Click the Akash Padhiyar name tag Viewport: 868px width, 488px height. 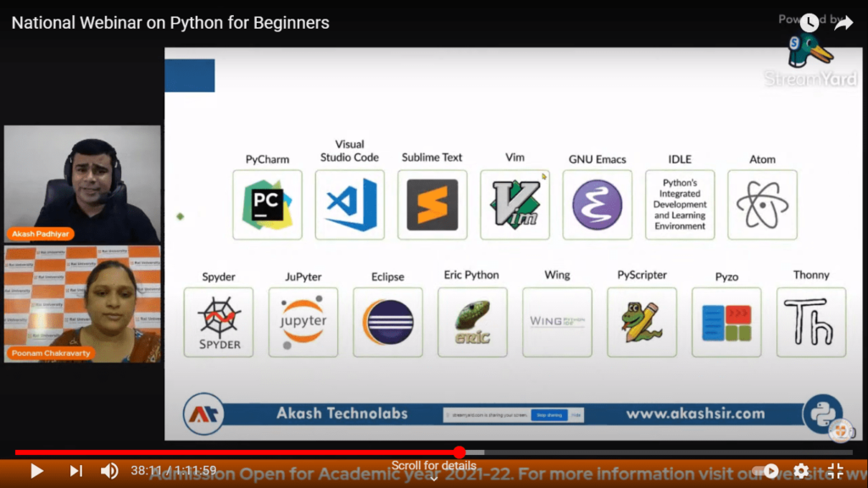coord(41,234)
